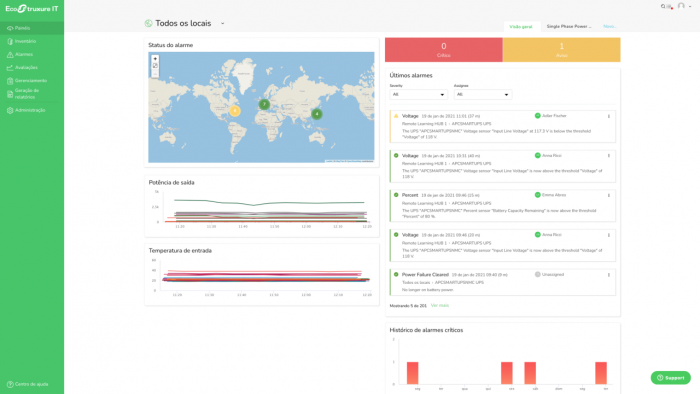Image resolution: width=700 pixels, height=394 pixels.
Task: Expand the Todos os locais location dropdown
Action: tap(222, 23)
